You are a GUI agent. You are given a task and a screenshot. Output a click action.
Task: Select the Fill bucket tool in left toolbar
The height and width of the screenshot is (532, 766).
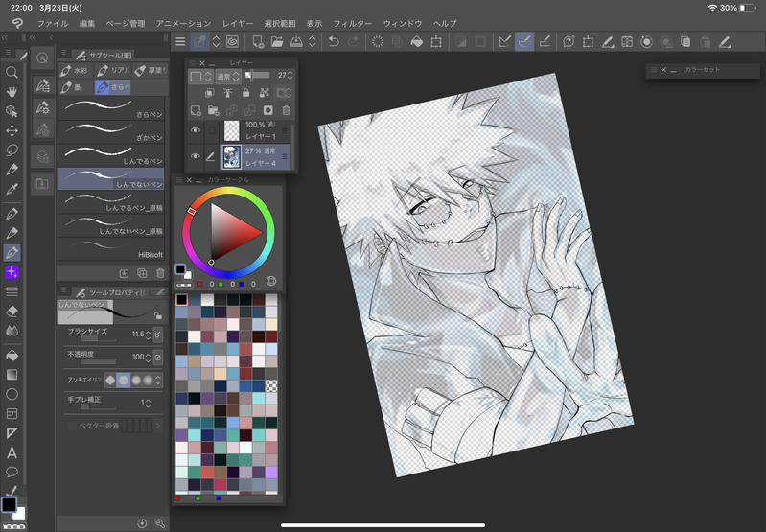12,356
